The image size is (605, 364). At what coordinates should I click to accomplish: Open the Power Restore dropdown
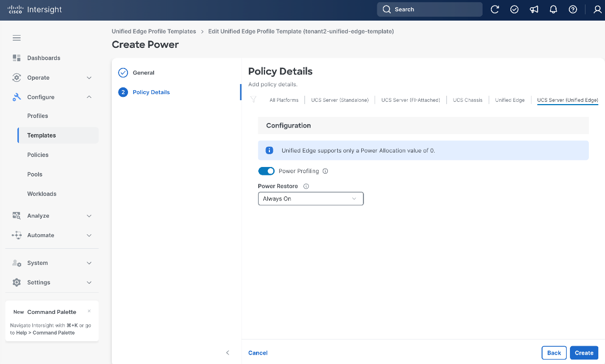point(311,199)
